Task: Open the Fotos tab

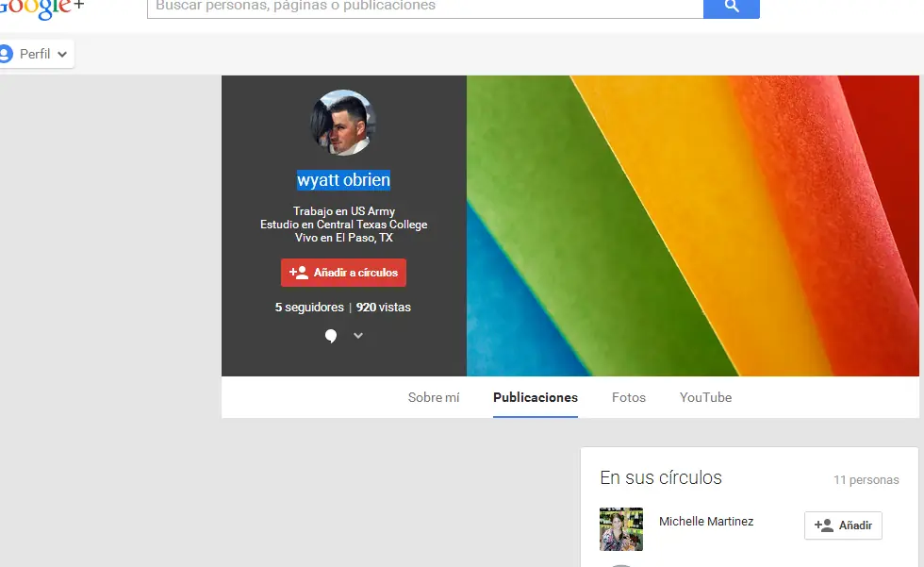Action: [629, 398]
